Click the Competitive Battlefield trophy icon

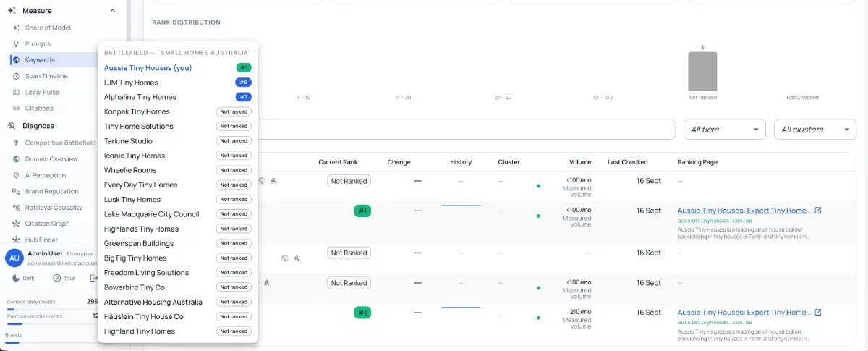[x=16, y=143]
